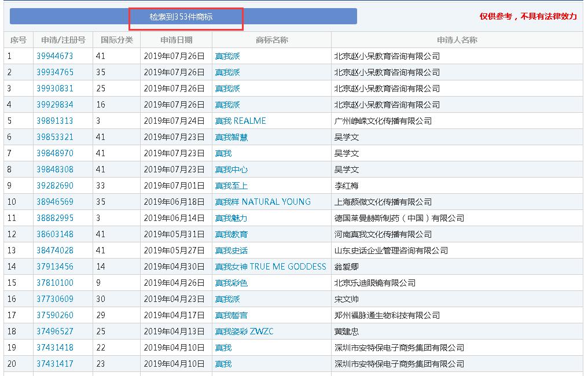
Task: Click trademark link 真我姿彩 ZWZC
Action: coord(244,331)
